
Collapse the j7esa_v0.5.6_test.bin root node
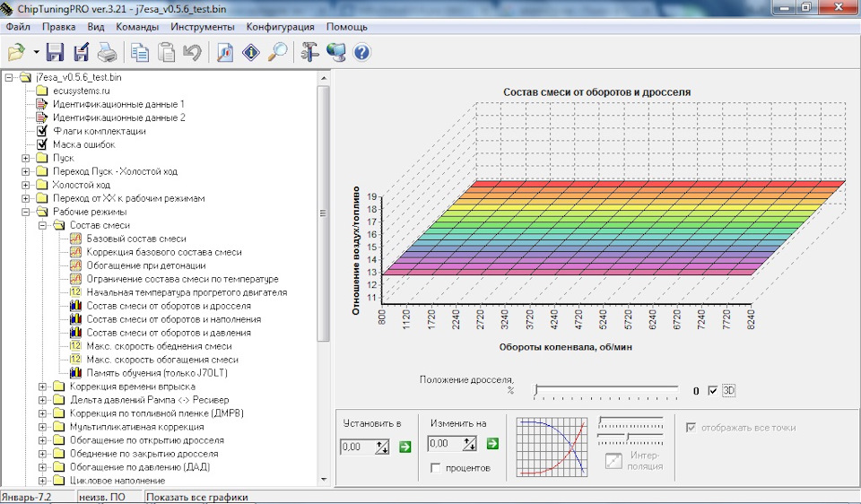coord(9,77)
